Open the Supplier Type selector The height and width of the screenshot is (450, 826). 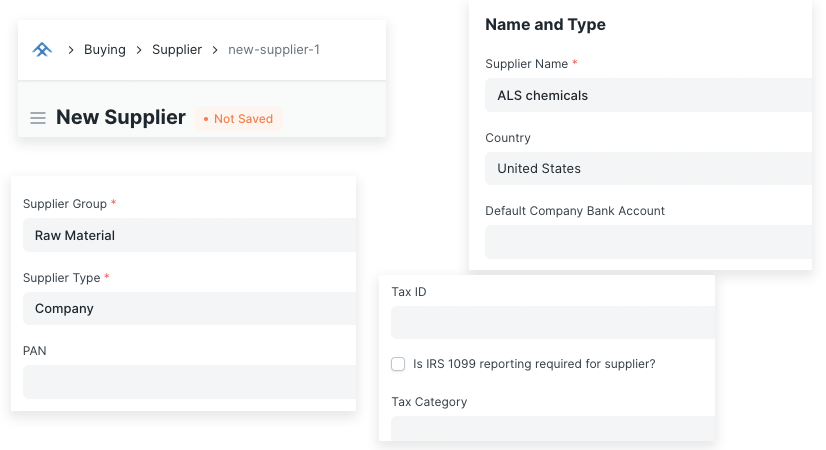pos(189,309)
